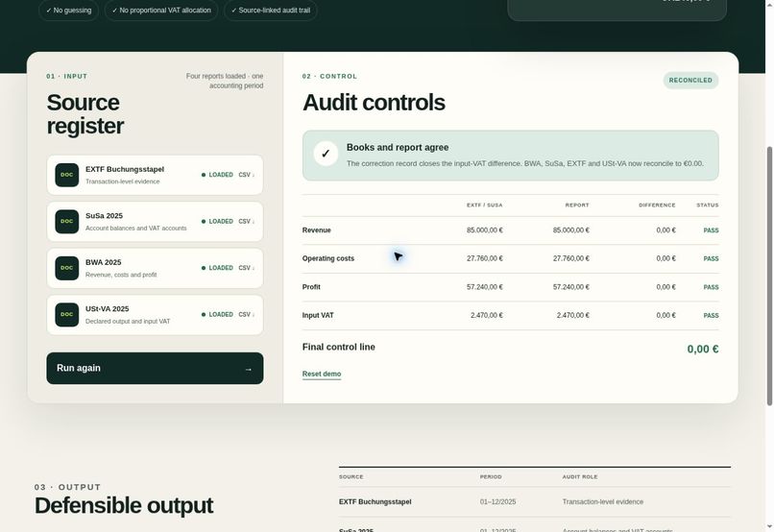Click the DOC icon for EXTF Buchungsstapel
774x532 pixels.
(x=66, y=175)
